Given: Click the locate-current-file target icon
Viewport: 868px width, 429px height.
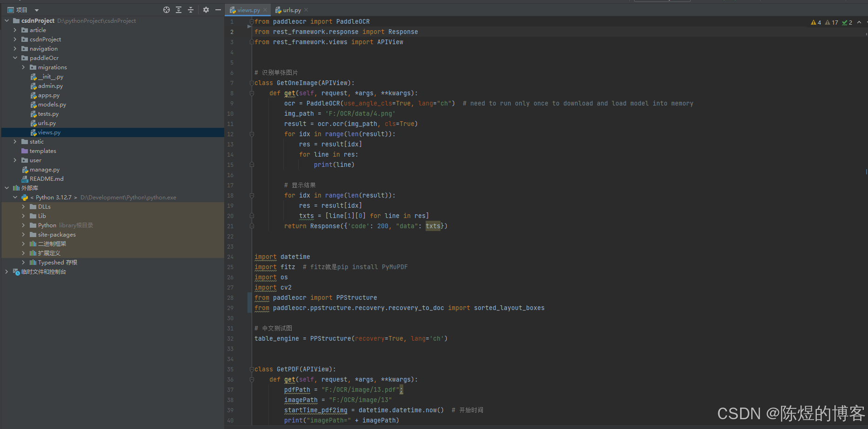Looking at the screenshot, I should coord(167,10).
